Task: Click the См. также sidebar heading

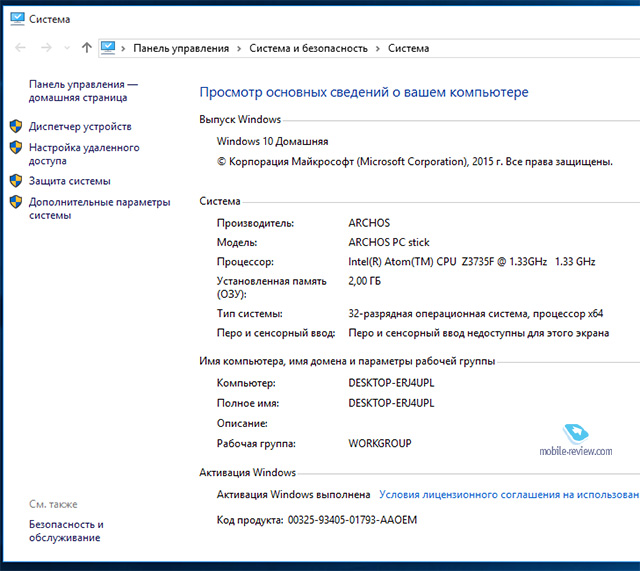Action: coord(53,504)
